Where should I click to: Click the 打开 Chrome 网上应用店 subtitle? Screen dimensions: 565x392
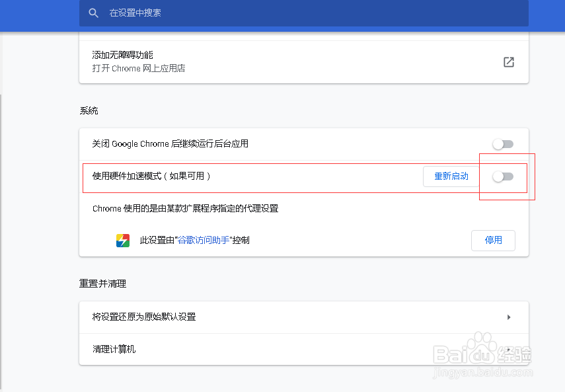coord(139,68)
